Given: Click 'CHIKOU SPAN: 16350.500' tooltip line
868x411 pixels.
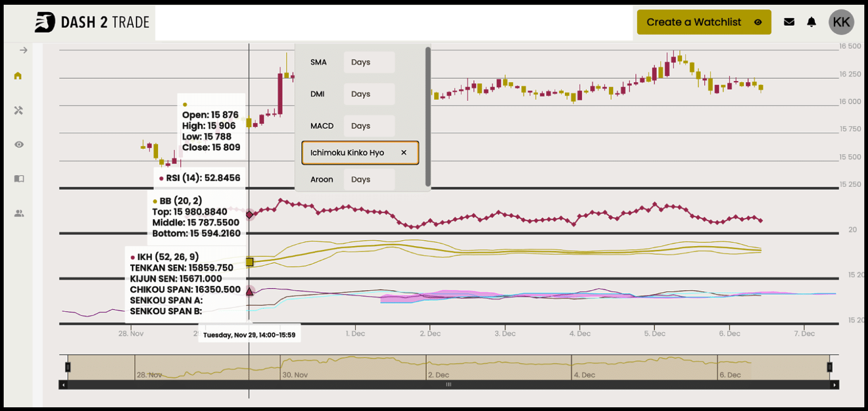Looking at the screenshot, I should pos(185,290).
